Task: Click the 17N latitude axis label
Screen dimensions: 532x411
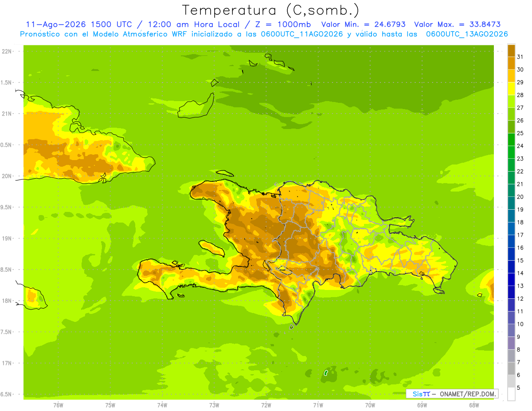Action: [7, 364]
